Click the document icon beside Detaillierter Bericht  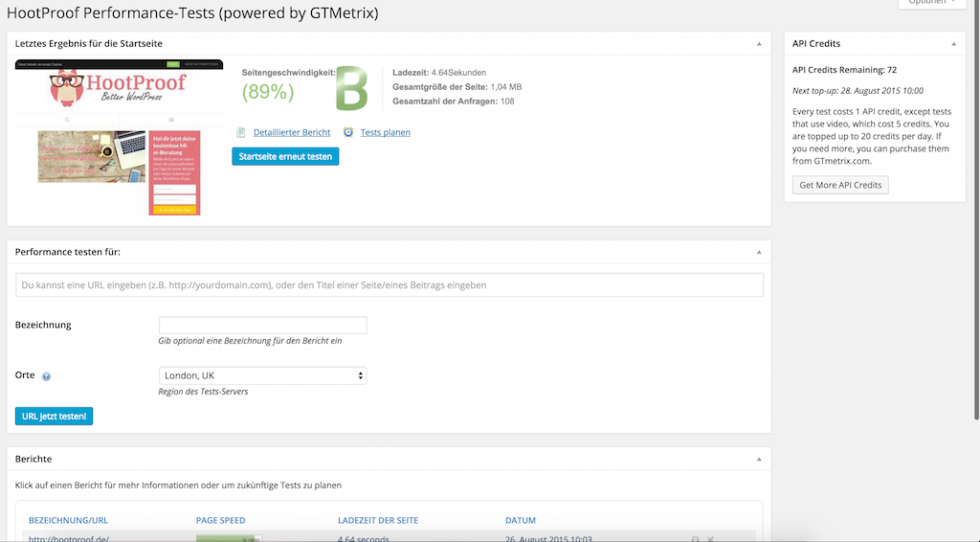tap(240, 132)
